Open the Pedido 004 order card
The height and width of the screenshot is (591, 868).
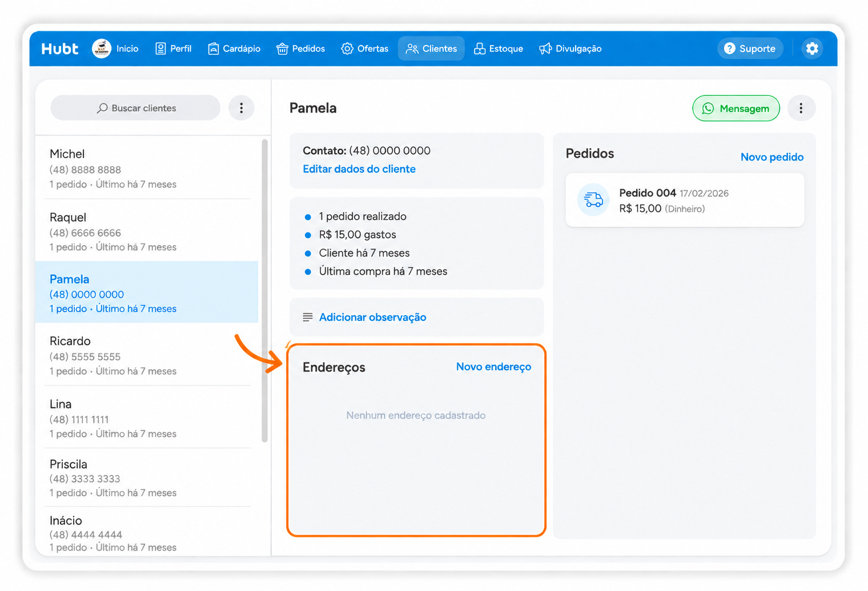pos(685,200)
